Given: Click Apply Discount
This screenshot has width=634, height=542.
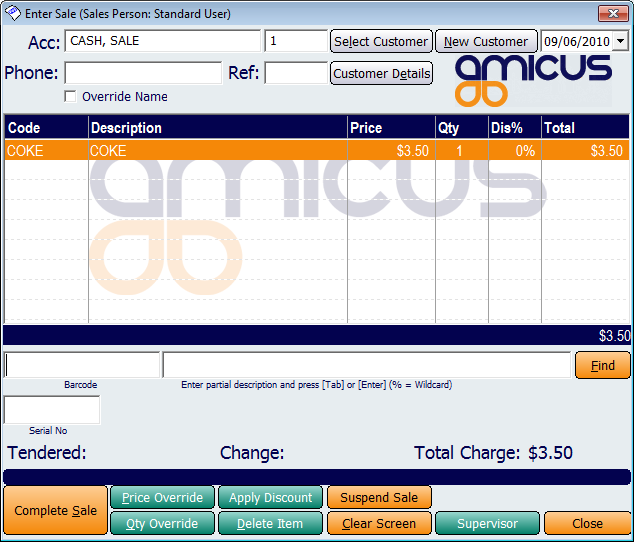Looking at the screenshot, I should pos(271,498).
